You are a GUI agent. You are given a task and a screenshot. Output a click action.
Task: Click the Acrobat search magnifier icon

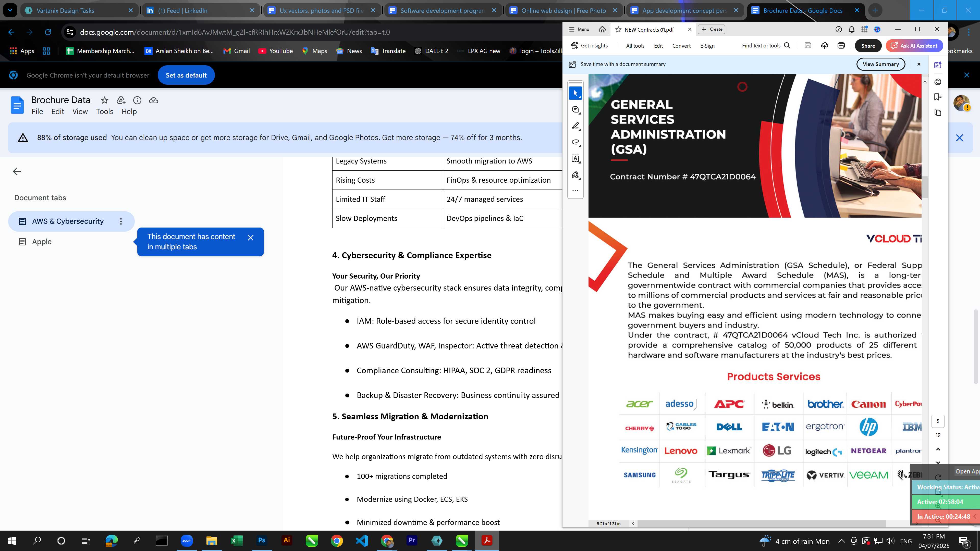pyautogui.click(x=788, y=46)
